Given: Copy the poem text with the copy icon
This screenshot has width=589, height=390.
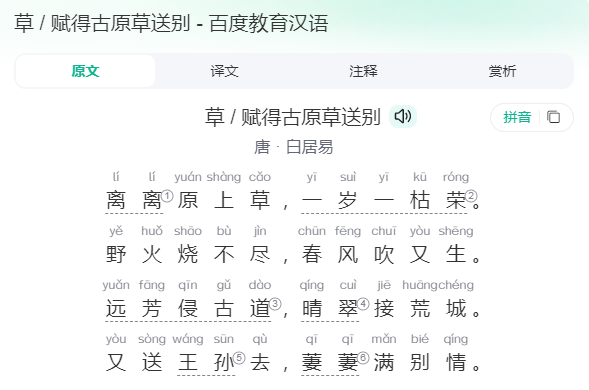Looking at the screenshot, I should tap(553, 117).
